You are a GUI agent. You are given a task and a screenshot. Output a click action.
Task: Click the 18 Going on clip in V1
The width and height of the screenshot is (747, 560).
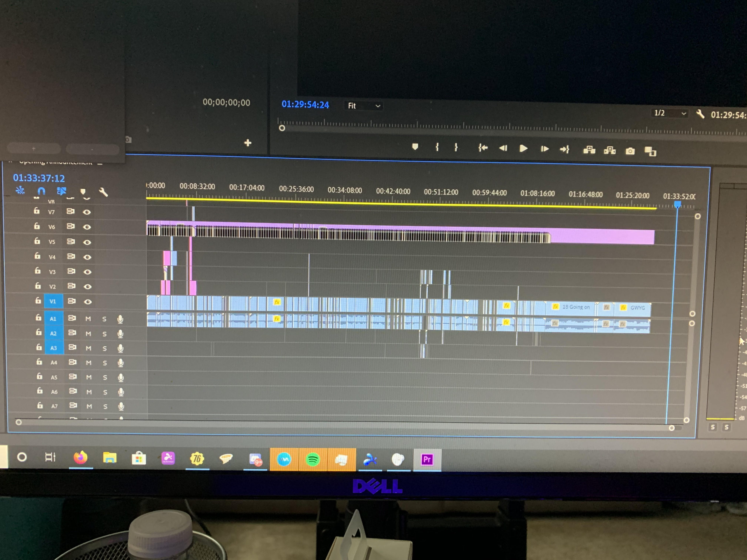coord(575,307)
